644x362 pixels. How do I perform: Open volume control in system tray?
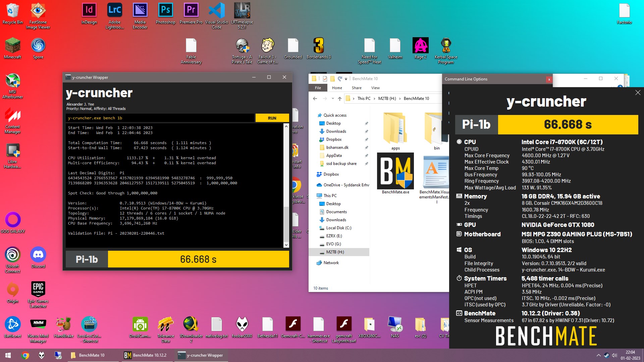[614, 355]
